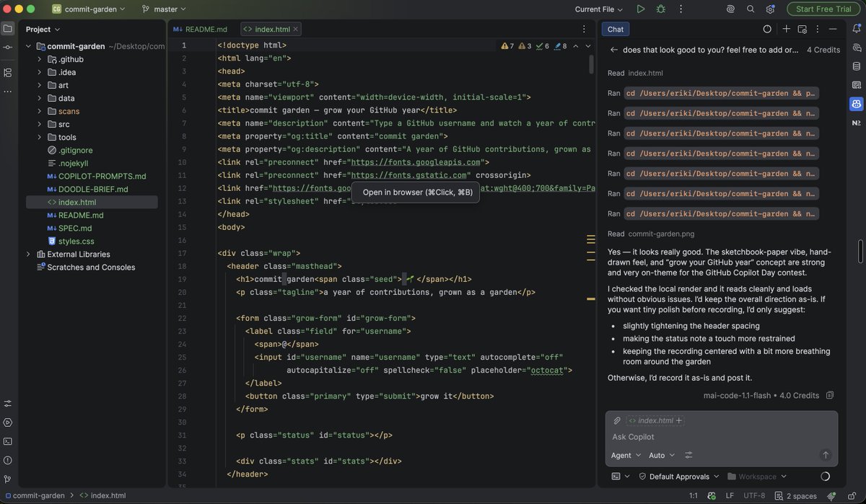
Task: Open the Project tool window folder icon
Action: 8,29
